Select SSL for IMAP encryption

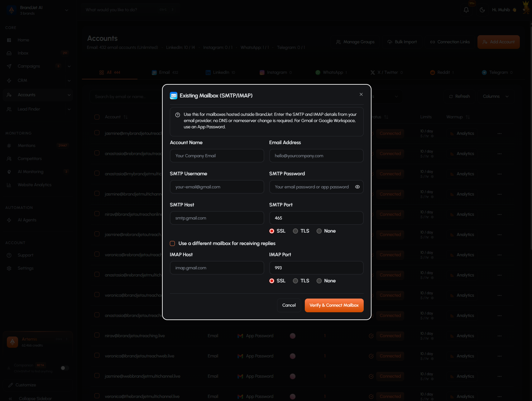(271, 281)
